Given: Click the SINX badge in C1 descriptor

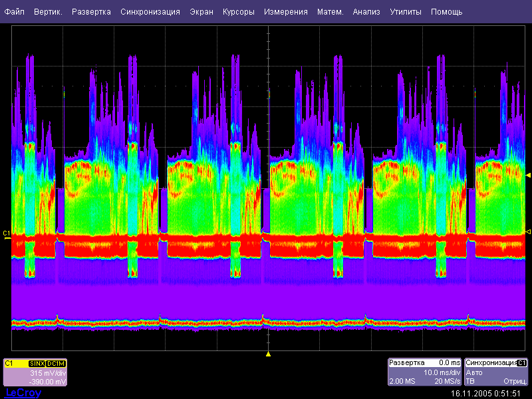Looking at the screenshot, I should tap(37, 364).
